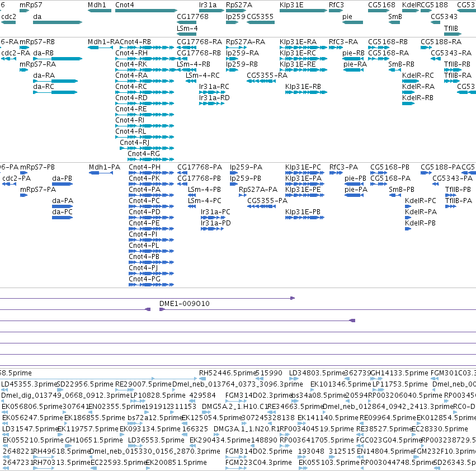Select transcript da-RB

pos(44,53)
